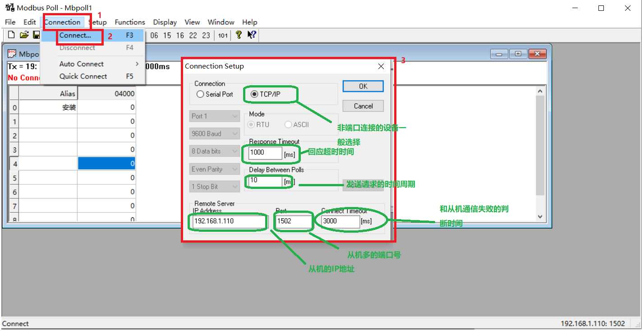Open the Connection menu

tap(62, 22)
